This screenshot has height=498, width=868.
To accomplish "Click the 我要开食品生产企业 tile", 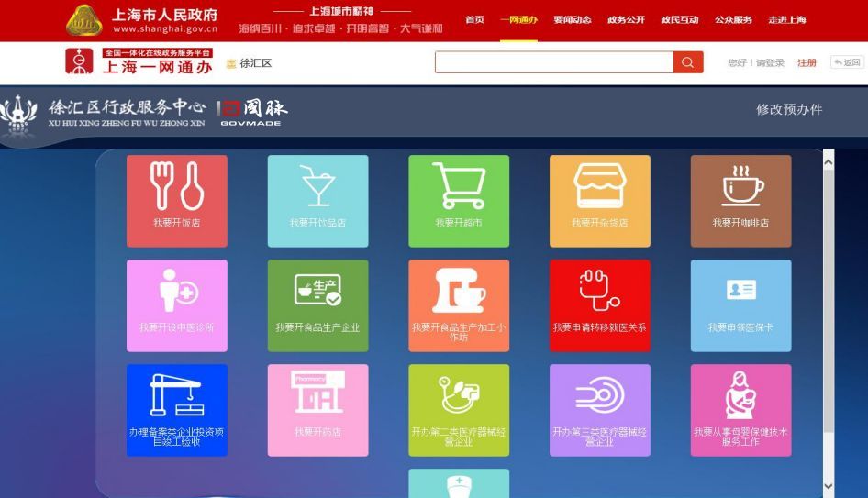I will pyautogui.click(x=317, y=305).
